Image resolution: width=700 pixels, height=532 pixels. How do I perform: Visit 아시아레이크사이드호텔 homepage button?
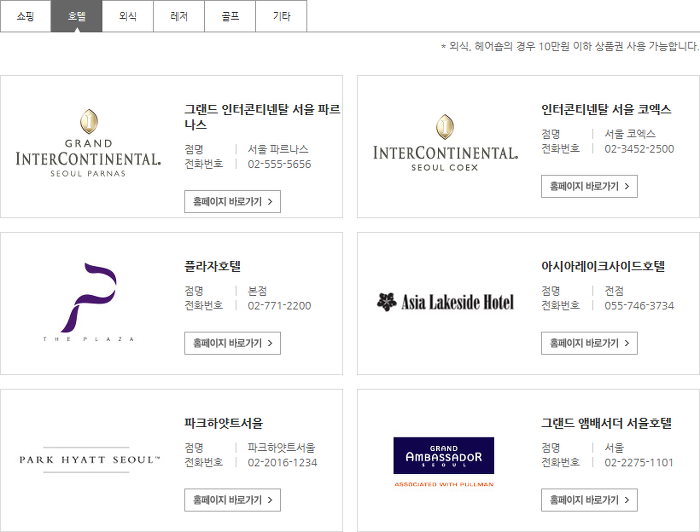(589, 343)
